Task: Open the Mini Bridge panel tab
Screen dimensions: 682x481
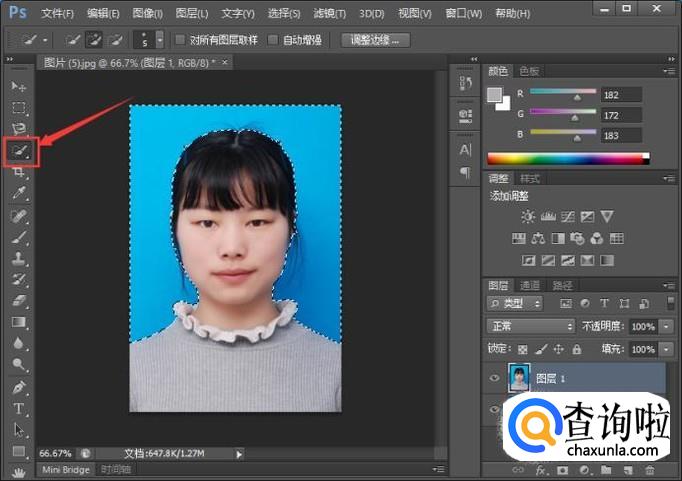Action: coord(66,469)
